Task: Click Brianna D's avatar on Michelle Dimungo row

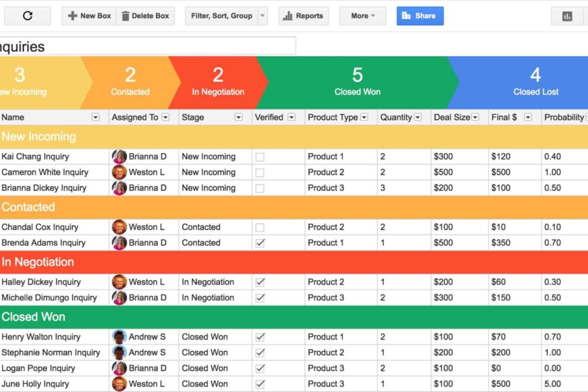Action: click(x=120, y=298)
